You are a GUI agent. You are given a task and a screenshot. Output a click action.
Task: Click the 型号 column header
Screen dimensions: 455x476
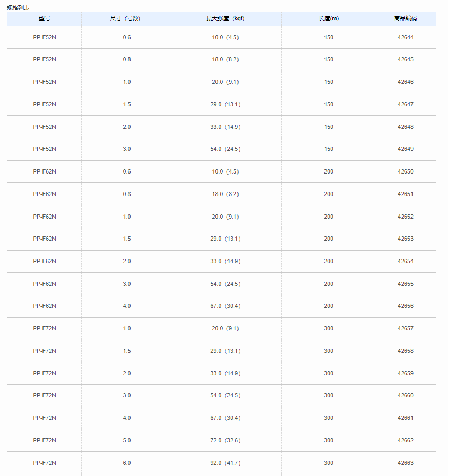(x=45, y=18)
